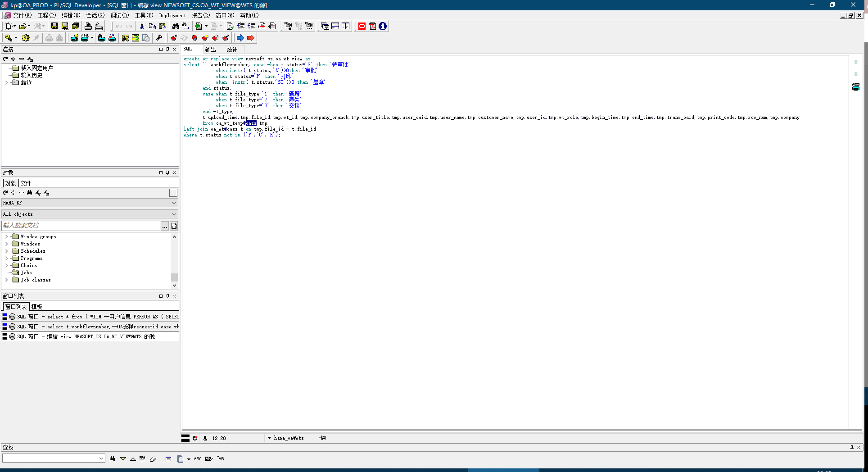The width and height of the screenshot is (868, 472).
Task: Click the first Save disk icon
Action: [x=54, y=26]
